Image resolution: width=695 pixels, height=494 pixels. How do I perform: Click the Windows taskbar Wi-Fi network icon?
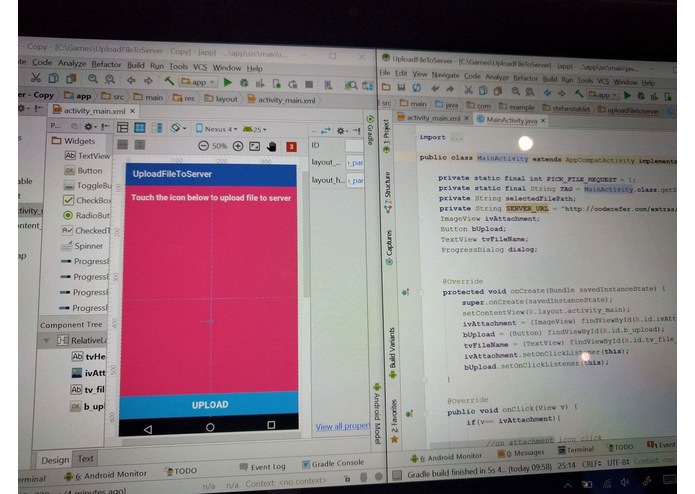click(x=607, y=484)
